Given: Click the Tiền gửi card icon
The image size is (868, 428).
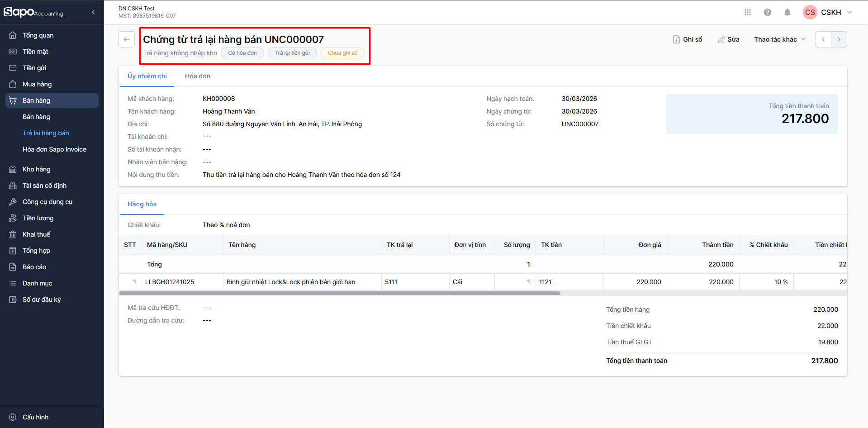Looking at the screenshot, I should [x=13, y=68].
